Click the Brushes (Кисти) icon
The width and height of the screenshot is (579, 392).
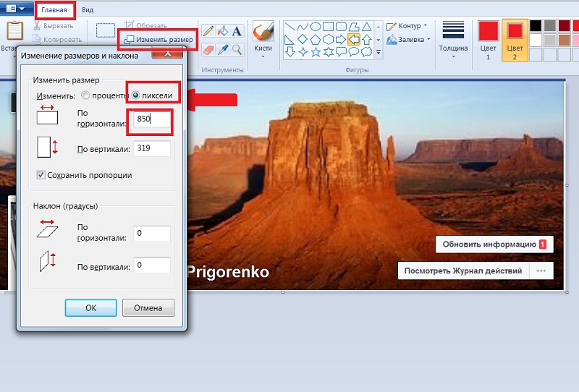[x=263, y=31]
